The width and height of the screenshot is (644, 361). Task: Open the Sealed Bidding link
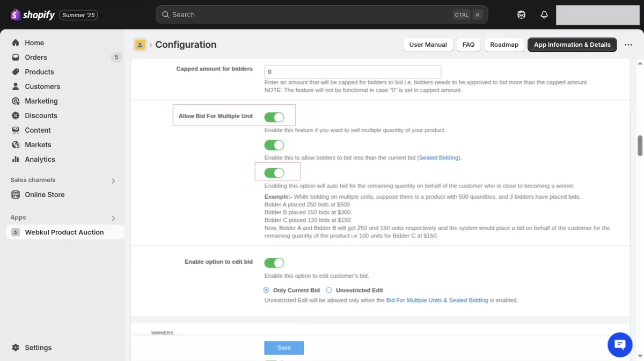pyautogui.click(x=439, y=158)
